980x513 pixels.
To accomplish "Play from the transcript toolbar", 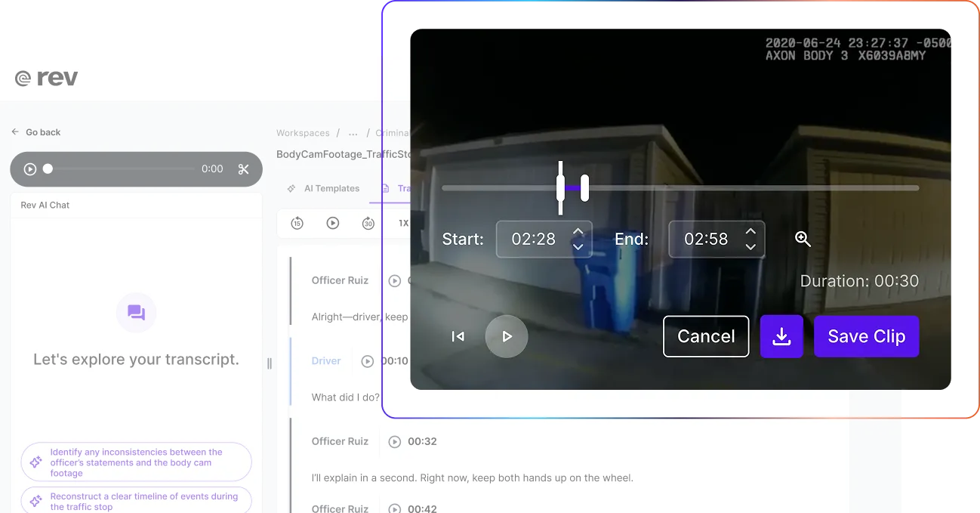I will point(333,223).
